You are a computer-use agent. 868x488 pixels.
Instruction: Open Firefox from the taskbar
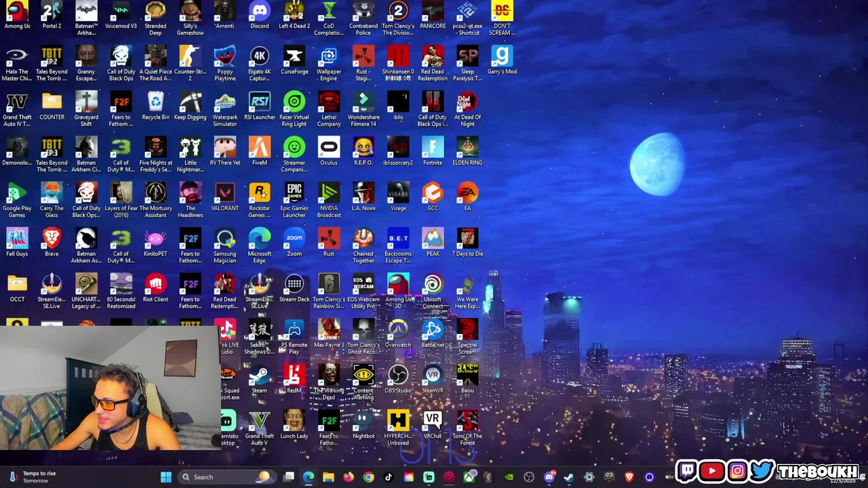coord(349,477)
